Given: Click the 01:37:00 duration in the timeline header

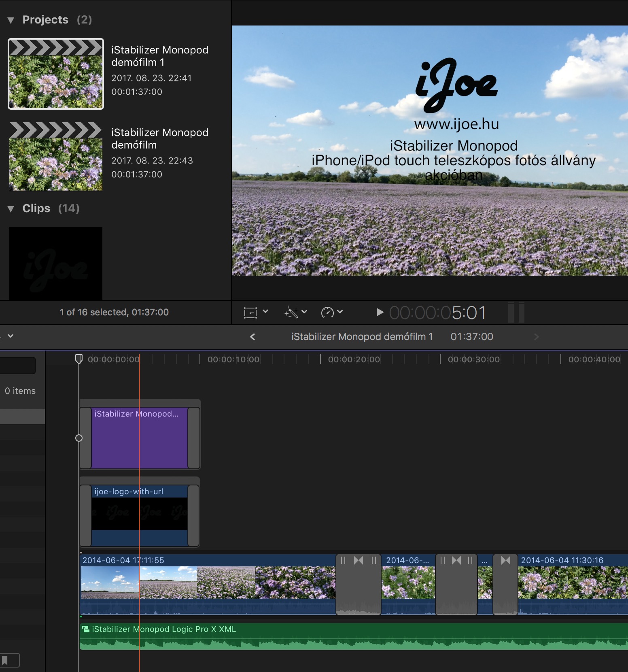Looking at the screenshot, I should pos(472,337).
